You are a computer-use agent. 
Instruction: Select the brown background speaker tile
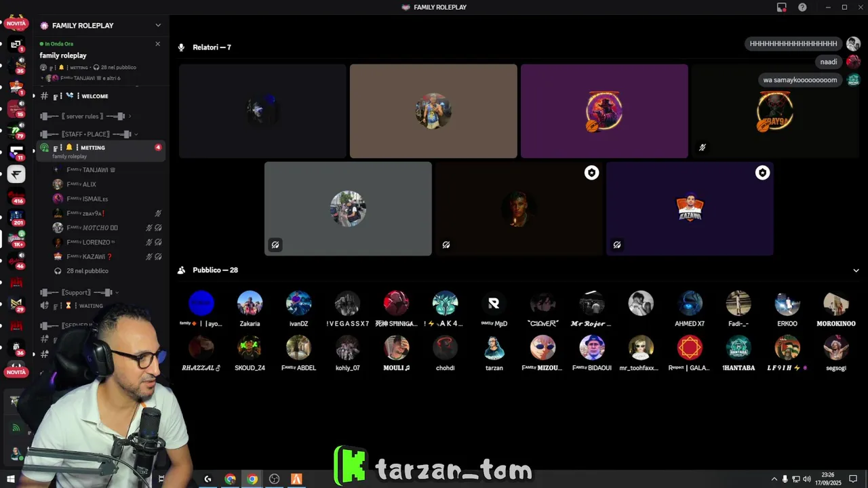pos(433,111)
